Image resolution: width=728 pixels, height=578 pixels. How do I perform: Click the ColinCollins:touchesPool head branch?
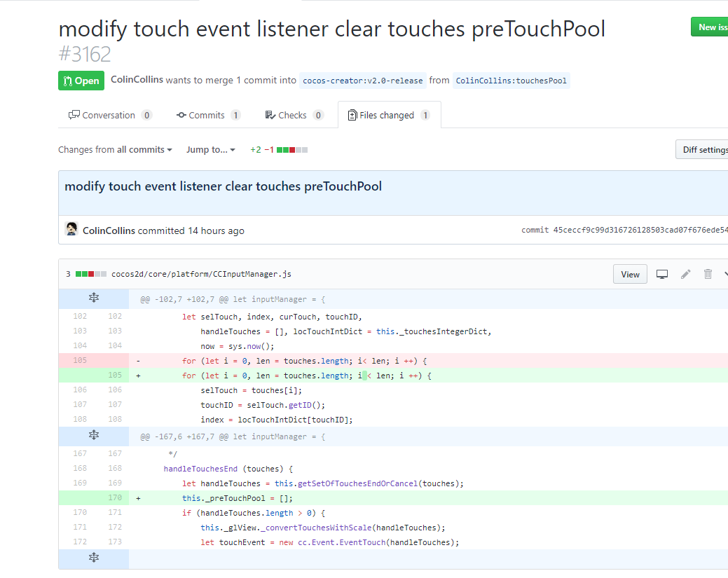[511, 81]
